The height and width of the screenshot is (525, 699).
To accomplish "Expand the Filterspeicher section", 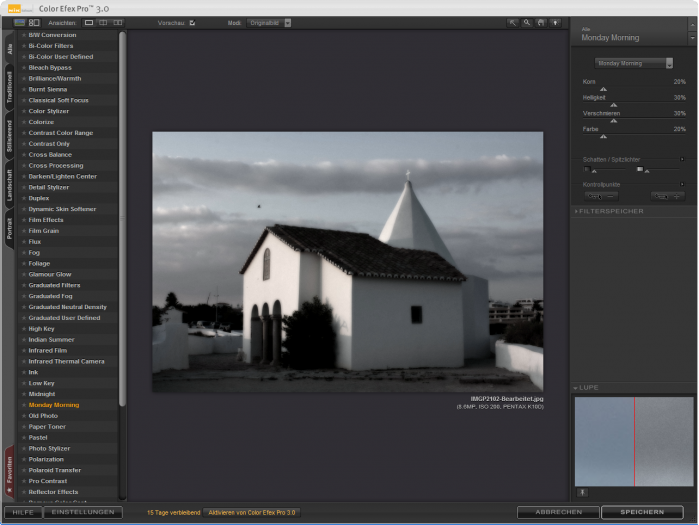I will tap(611, 211).
